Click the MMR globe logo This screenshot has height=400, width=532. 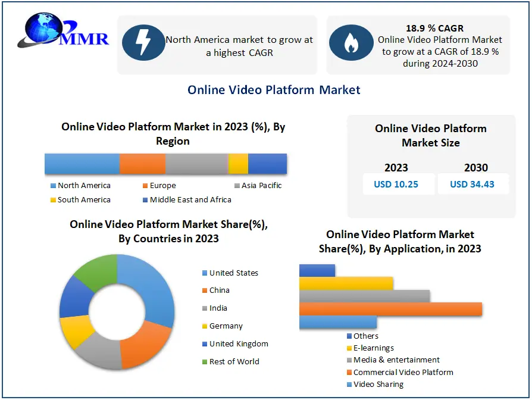(x=63, y=30)
